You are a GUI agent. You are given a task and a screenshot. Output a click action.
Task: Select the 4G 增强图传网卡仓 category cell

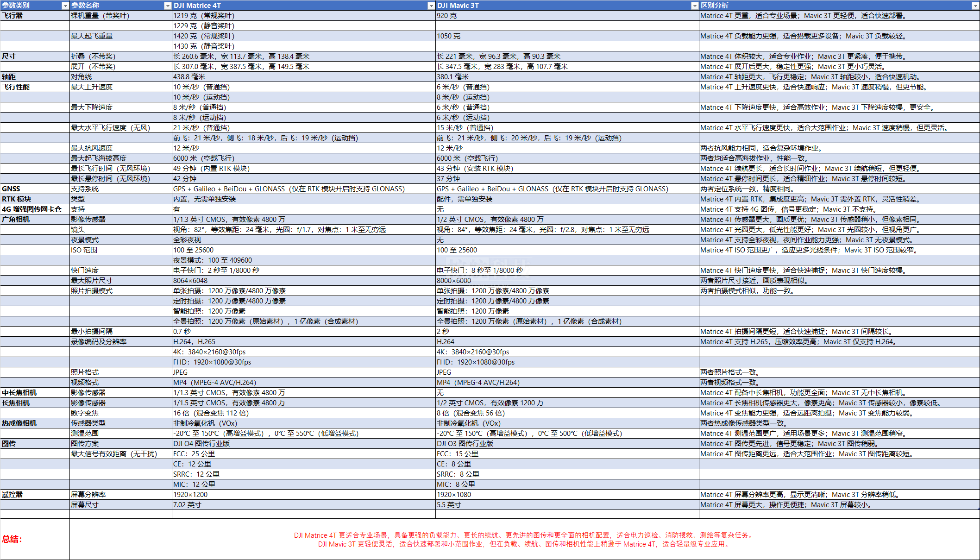click(x=35, y=209)
